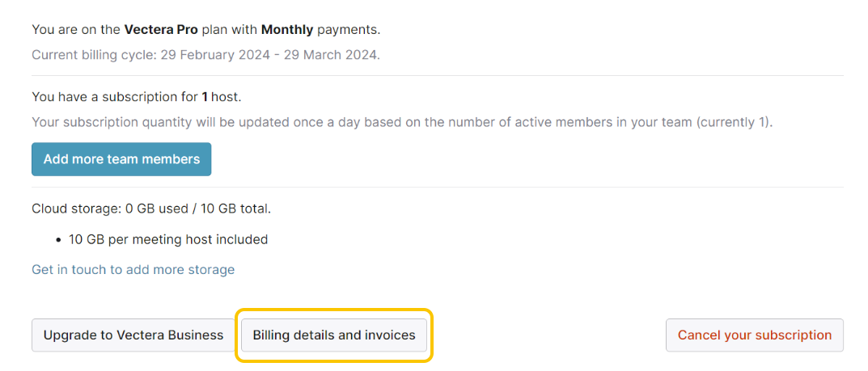The image size is (868, 371).
Task: Click Add more team members button
Action: pyautogui.click(x=121, y=159)
